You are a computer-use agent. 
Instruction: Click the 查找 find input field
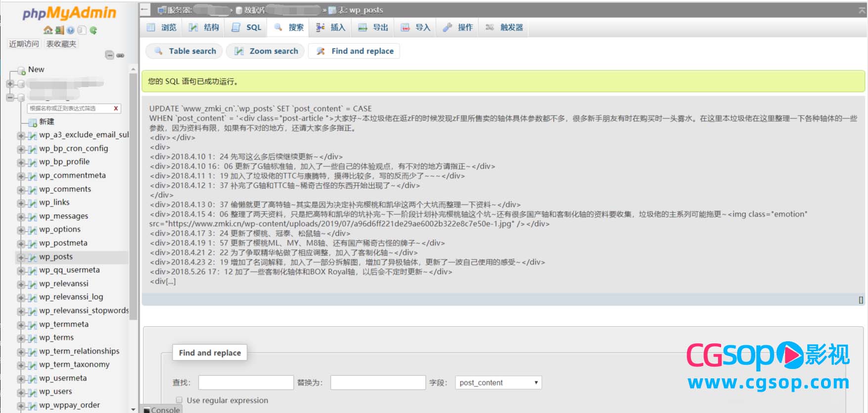click(x=246, y=383)
